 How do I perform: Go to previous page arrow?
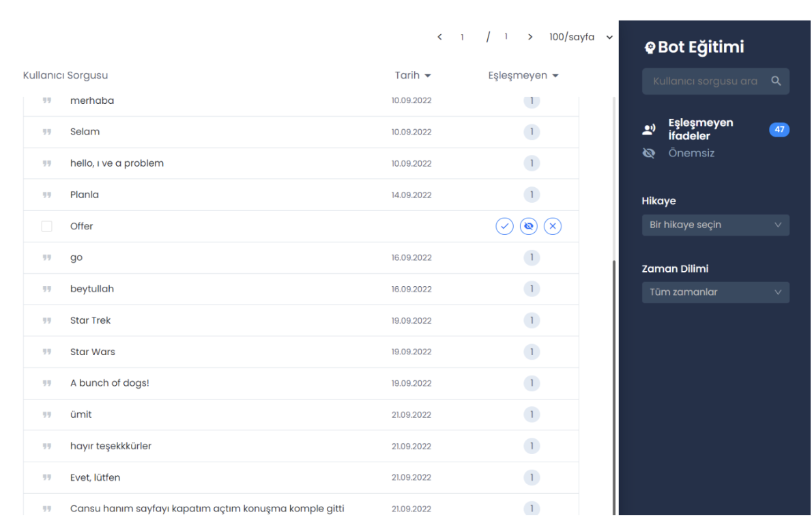439,37
